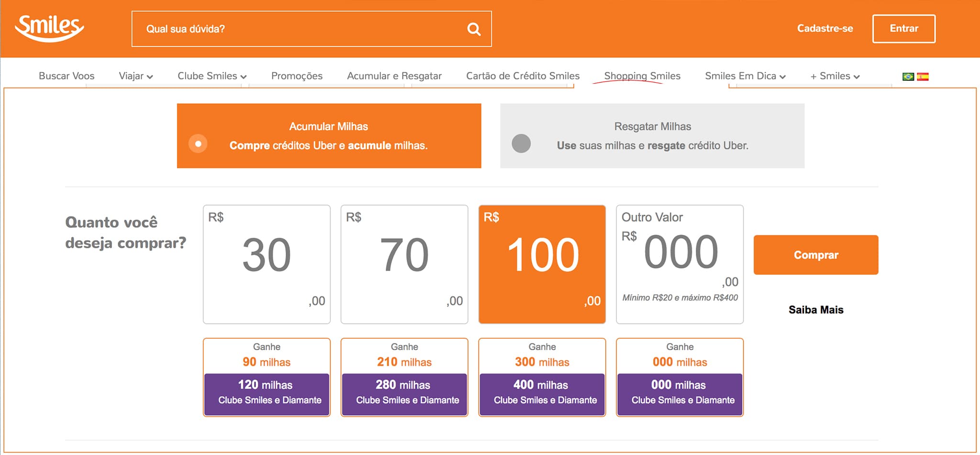Click the Smiles logo

(x=49, y=28)
